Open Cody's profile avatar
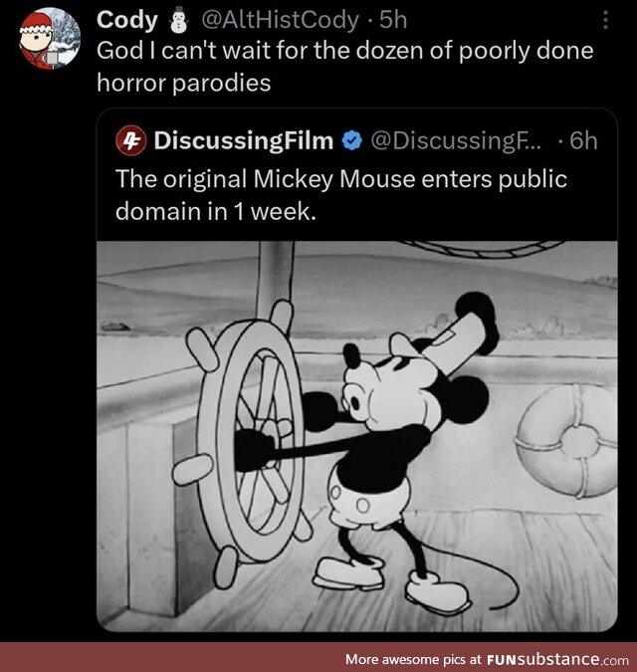This screenshot has height=672, width=637. 50,39
